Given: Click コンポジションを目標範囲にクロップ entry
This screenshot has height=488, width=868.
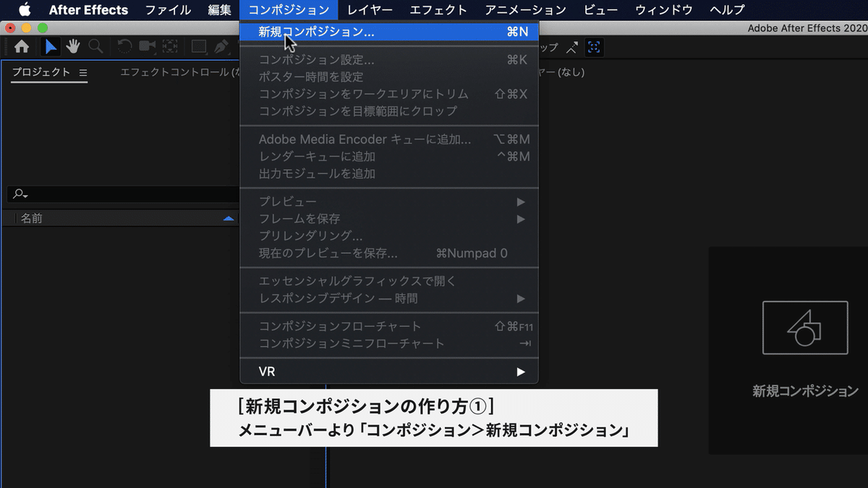Looking at the screenshot, I should pyautogui.click(x=389, y=111).
